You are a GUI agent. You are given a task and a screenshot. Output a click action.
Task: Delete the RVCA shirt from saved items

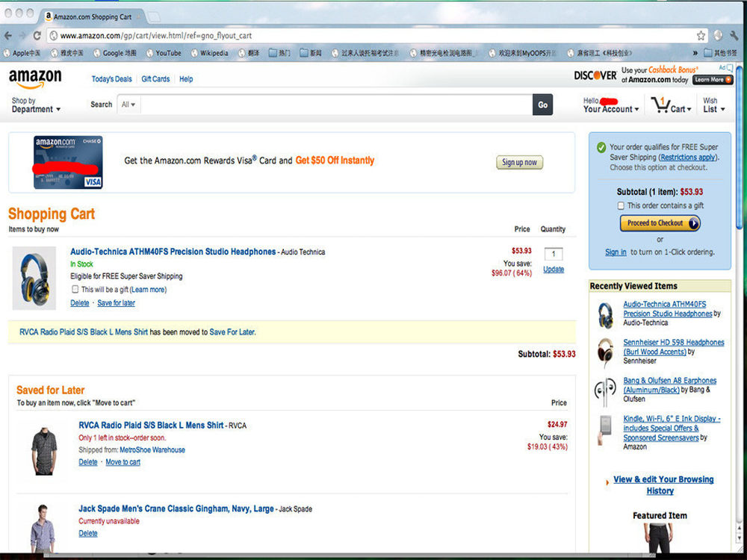point(87,462)
